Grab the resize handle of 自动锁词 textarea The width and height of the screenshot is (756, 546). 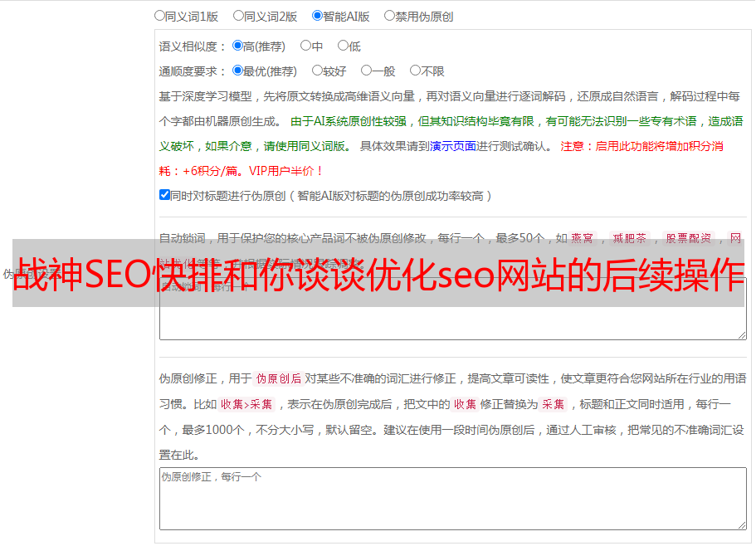(x=742, y=335)
